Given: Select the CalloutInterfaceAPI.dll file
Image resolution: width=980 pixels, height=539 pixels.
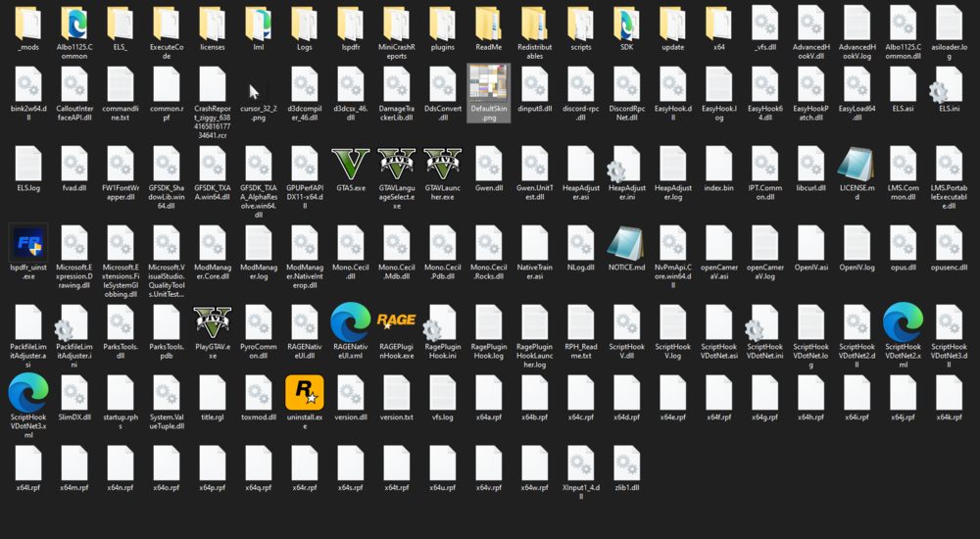Looking at the screenshot, I should tap(74, 83).
